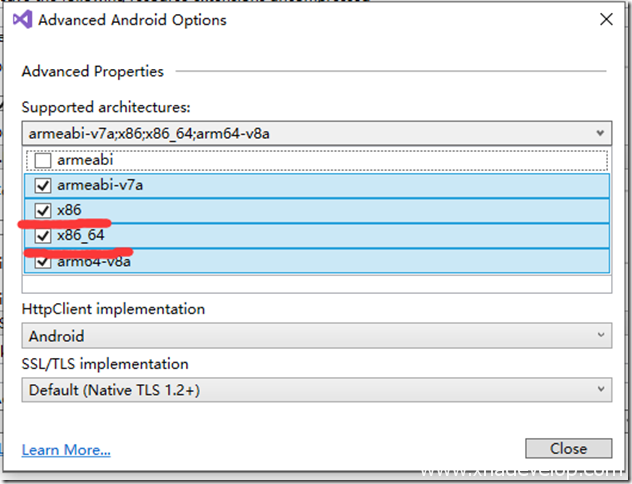Screen dimensions: 632x484
Task: Click the x86_64 list entry label
Action: click(81, 236)
